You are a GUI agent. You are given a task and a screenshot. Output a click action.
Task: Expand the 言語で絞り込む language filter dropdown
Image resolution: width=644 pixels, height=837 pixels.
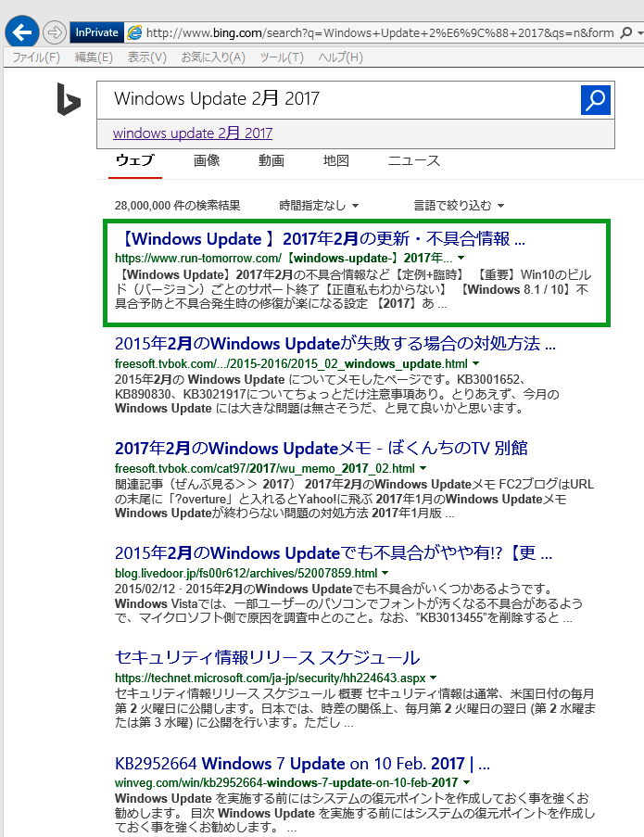pyautogui.click(x=459, y=206)
